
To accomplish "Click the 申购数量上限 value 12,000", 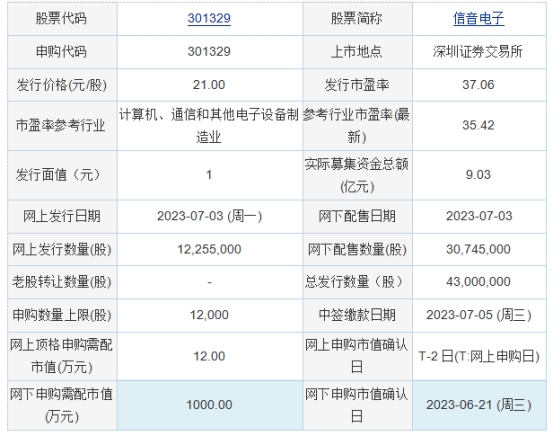I will coord(209,315).
